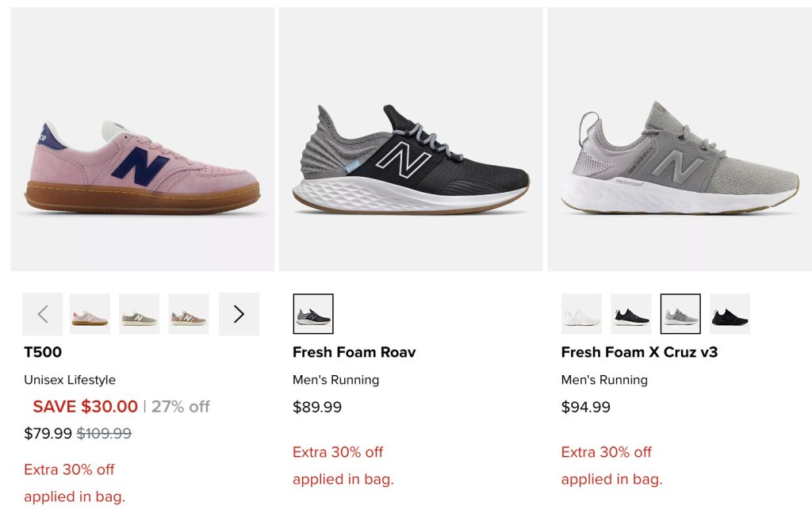Select grey Fresh Foam X Cruz swatch
Image resolution: width=812 pixels, height=529 pixels.
[680, 314]
